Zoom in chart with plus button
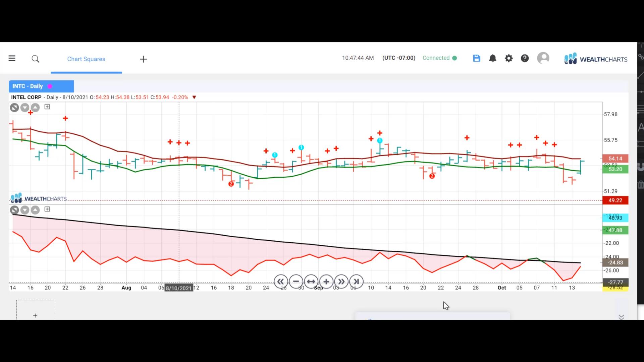 coord(326,282)
